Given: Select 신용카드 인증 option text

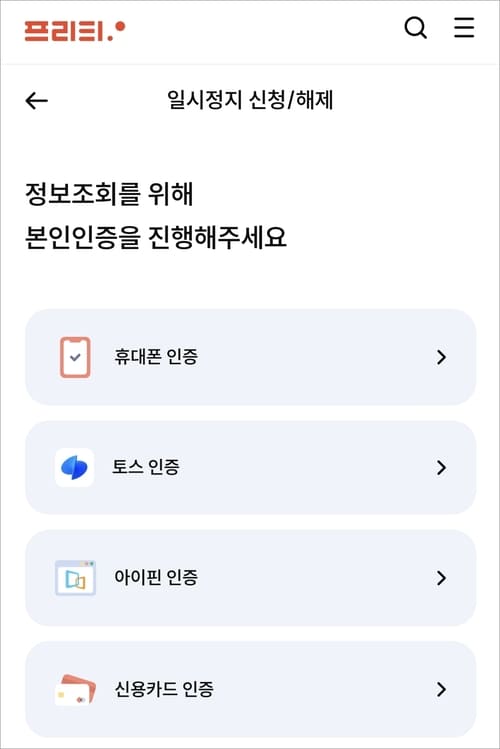Looking at the screenshot, I should 163,689.
